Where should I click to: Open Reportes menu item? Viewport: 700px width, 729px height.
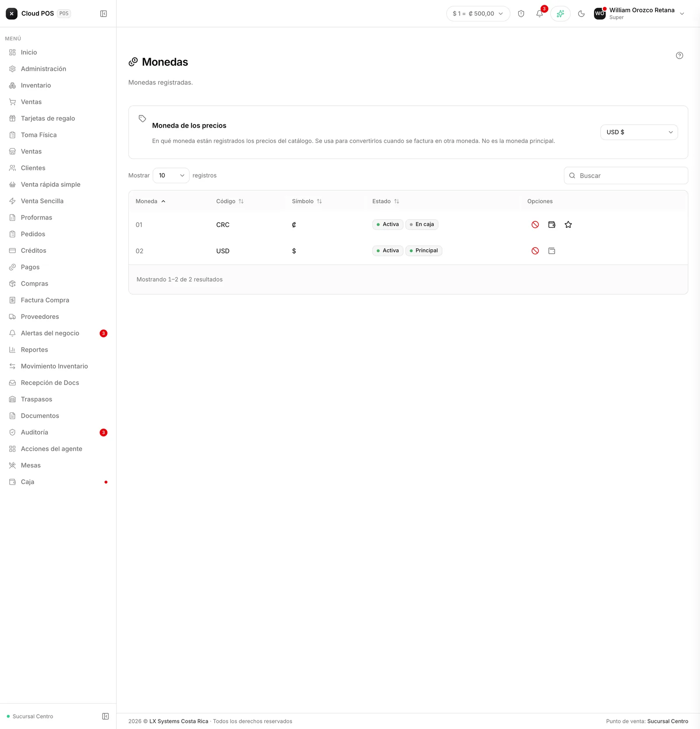pyautogui.click(x=58, y=349)
